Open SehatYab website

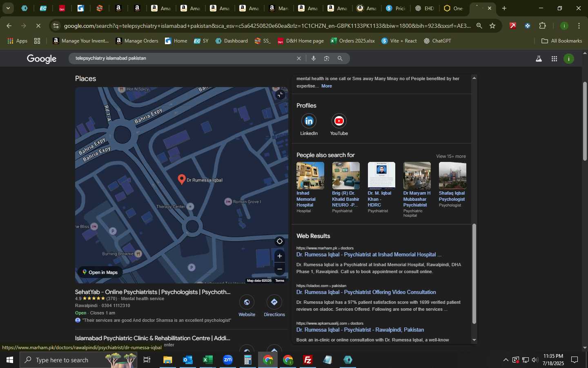pyautogui.click(x=247, y=306)
